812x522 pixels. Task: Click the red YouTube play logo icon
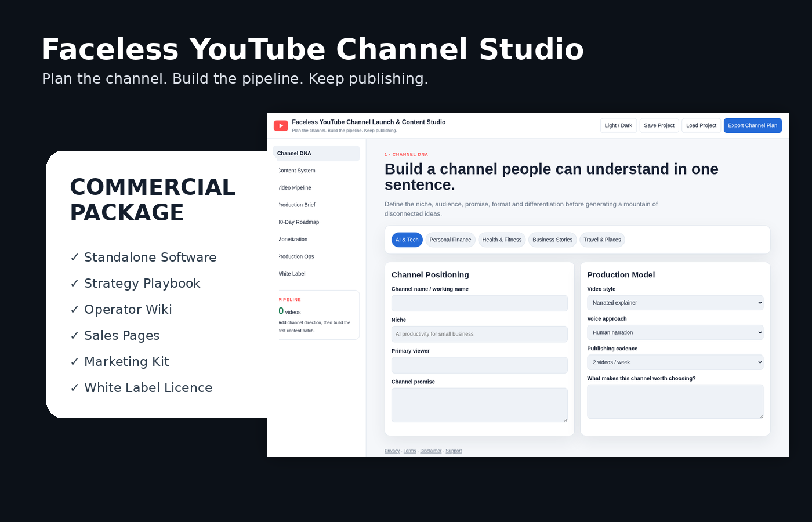(x=281, y=126)
